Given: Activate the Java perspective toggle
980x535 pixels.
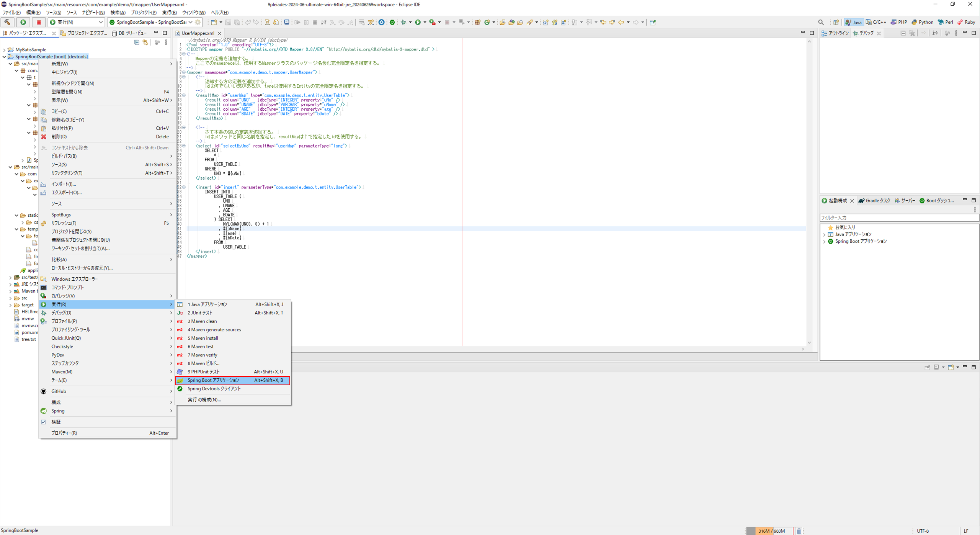Looking at the screenshot, I should tap(854, 22).
